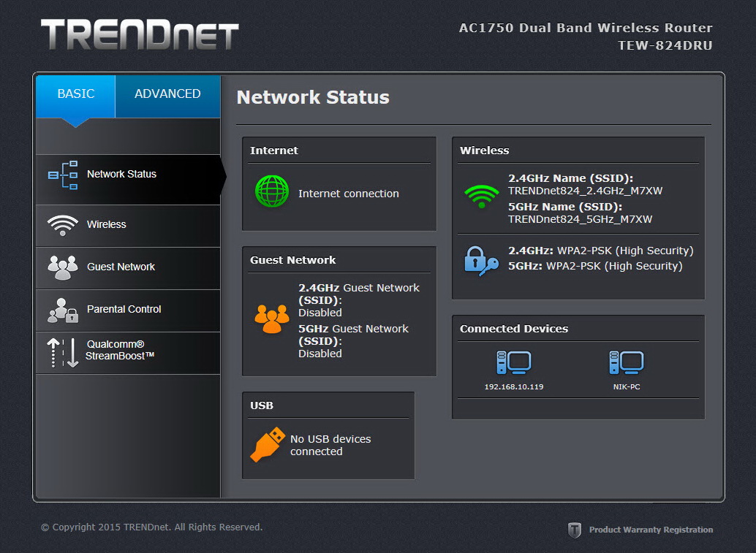The width and height of the screenshot is (756, 553).
Task: Click No USB devices connected text
Action: click(330, 445)
